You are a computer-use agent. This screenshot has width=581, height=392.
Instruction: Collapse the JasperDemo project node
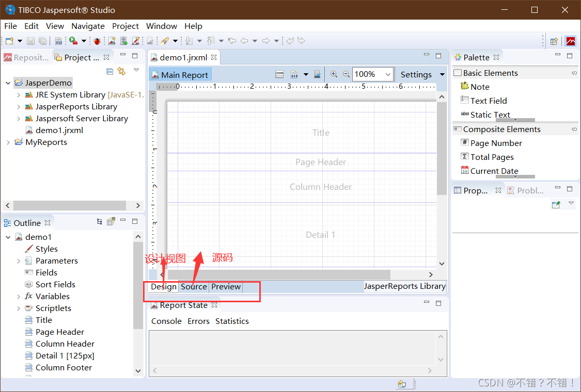point(8,83)
